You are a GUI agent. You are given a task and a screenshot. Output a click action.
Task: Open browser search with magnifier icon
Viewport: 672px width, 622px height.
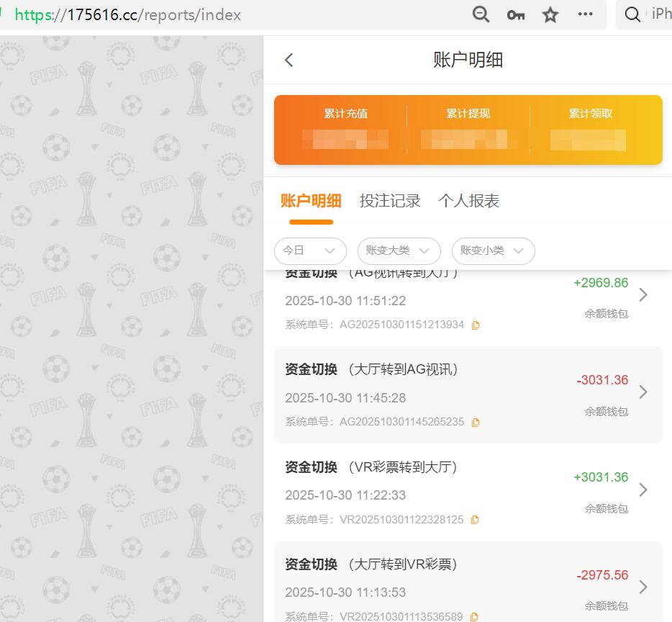pyautogui.click(x=631, y=14)
